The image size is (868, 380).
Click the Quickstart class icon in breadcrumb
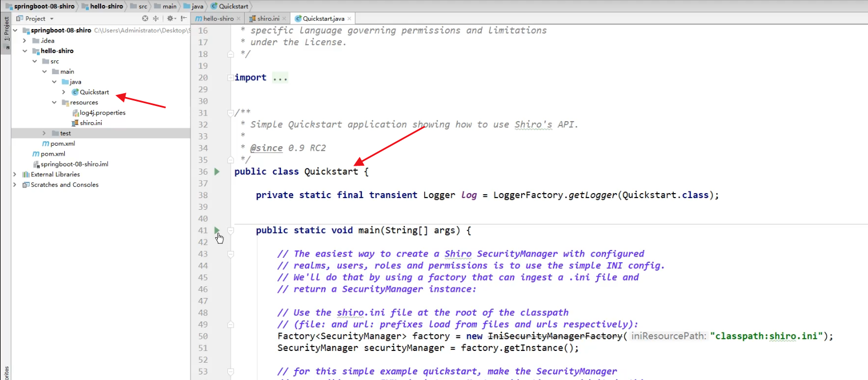click(x=214, y=6)
